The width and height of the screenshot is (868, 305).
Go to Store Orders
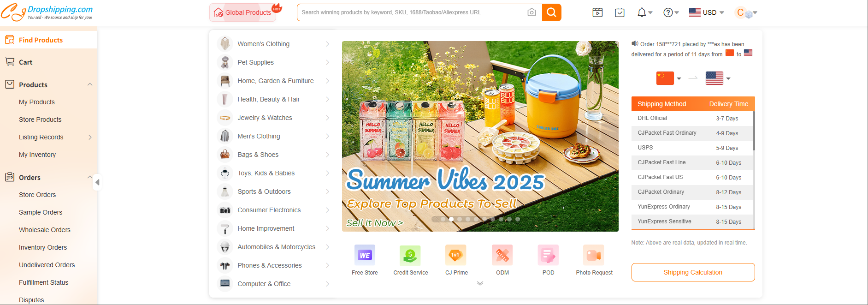pyautogui.click(x=37, y=195)
